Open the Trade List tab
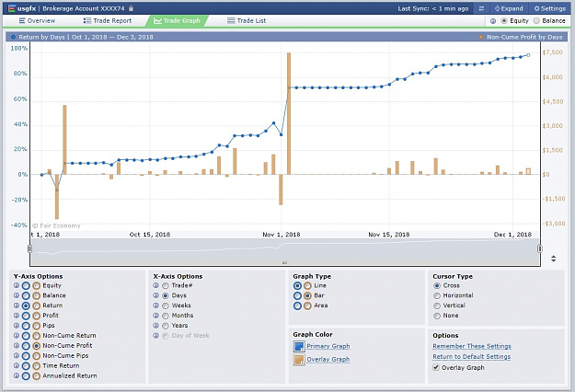The image size is (575, 392). pyautogui.click(x=247, y=21)
